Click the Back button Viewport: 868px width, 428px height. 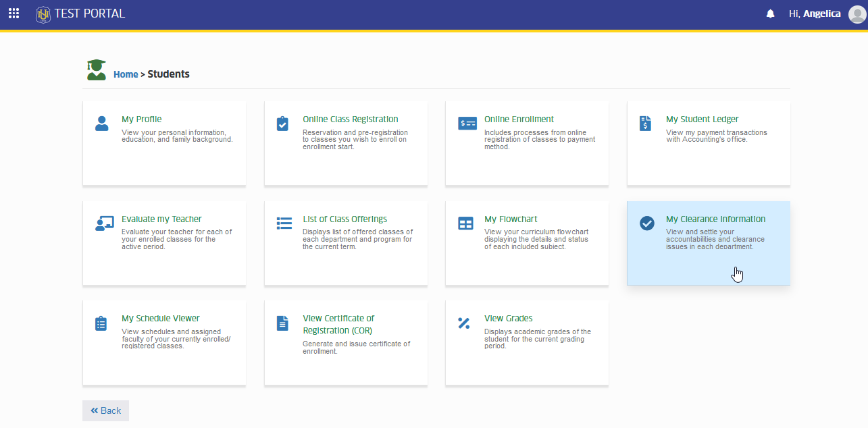[105, 410]
